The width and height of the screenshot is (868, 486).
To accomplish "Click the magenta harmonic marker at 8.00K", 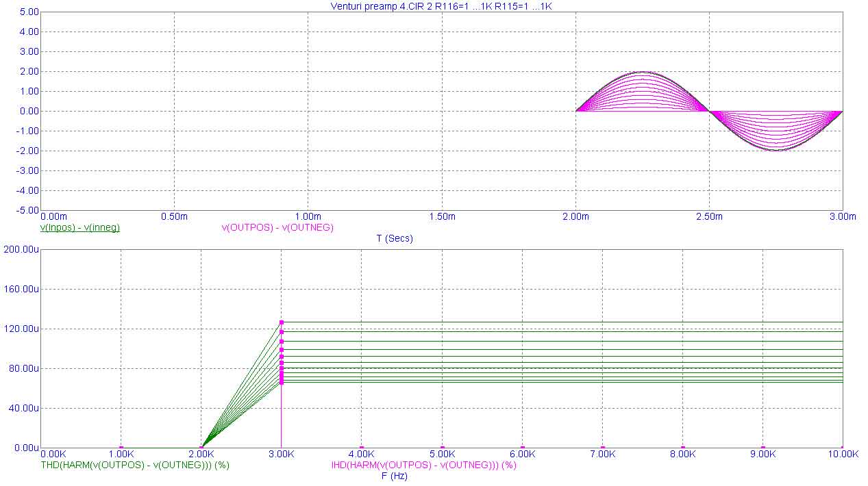I will click(682, 448).
